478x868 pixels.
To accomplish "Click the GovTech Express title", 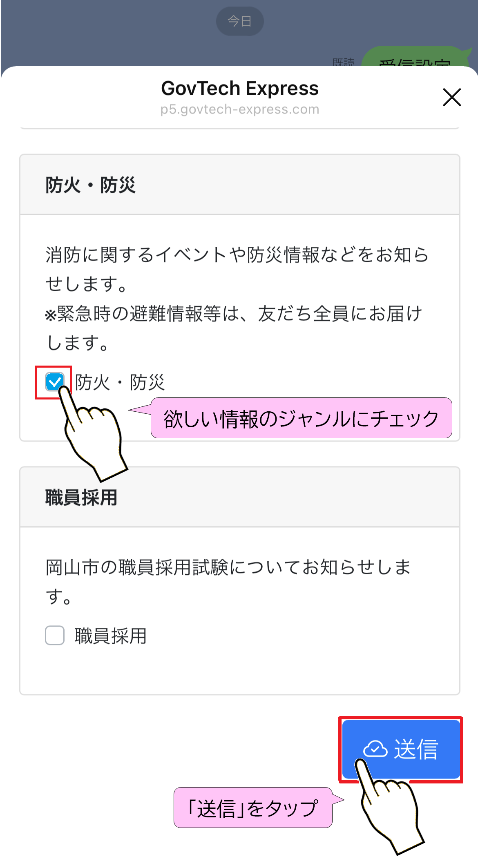I will [x=239, y=88].
